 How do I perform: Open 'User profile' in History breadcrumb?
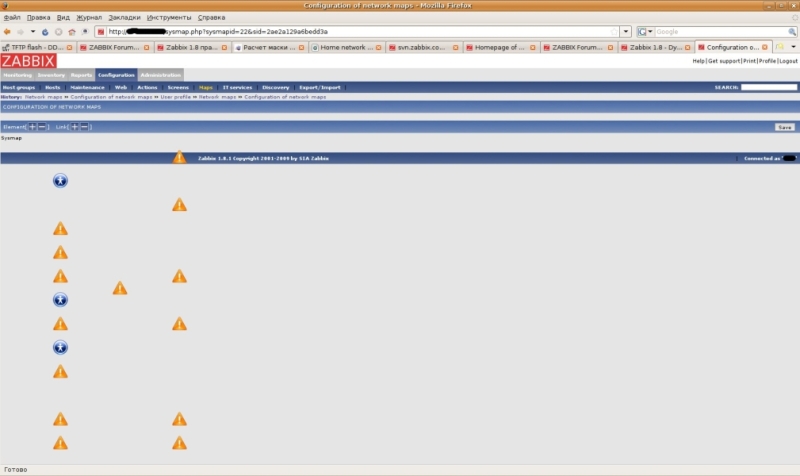pyautogui.click(x=176, y=97)
